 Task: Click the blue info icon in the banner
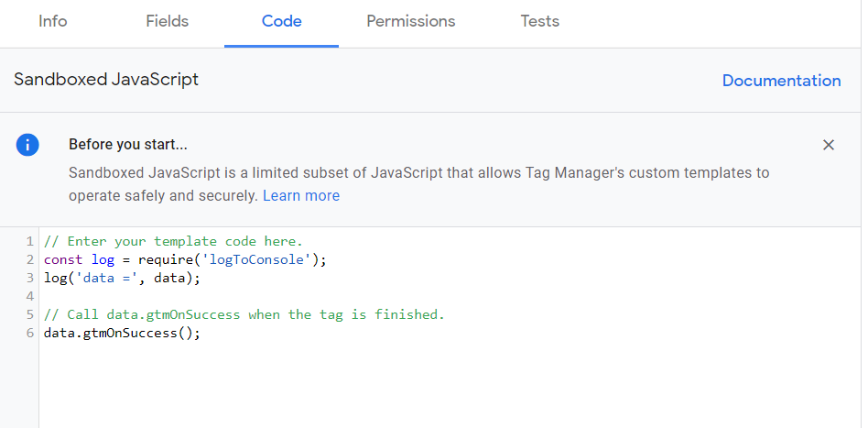pos(27,145)
